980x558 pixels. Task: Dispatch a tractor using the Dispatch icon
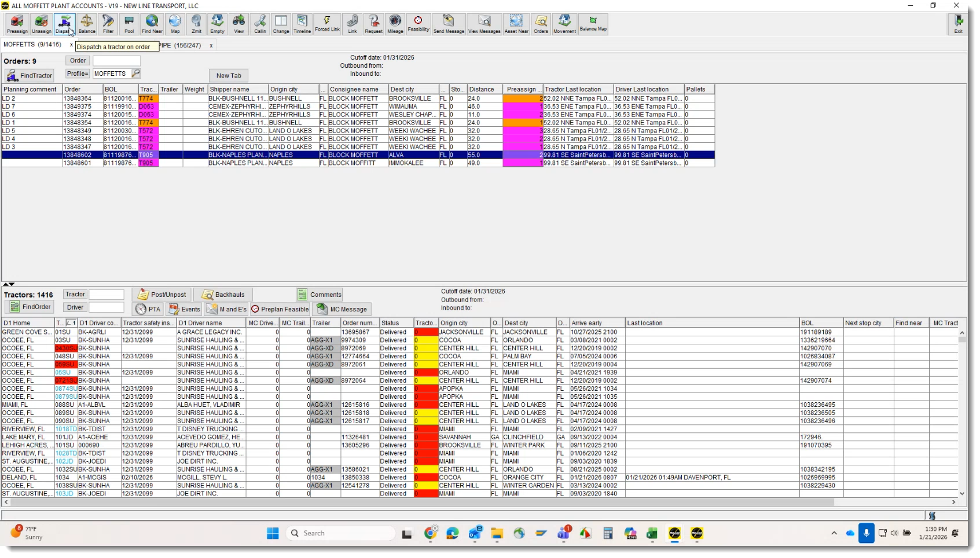64,24
